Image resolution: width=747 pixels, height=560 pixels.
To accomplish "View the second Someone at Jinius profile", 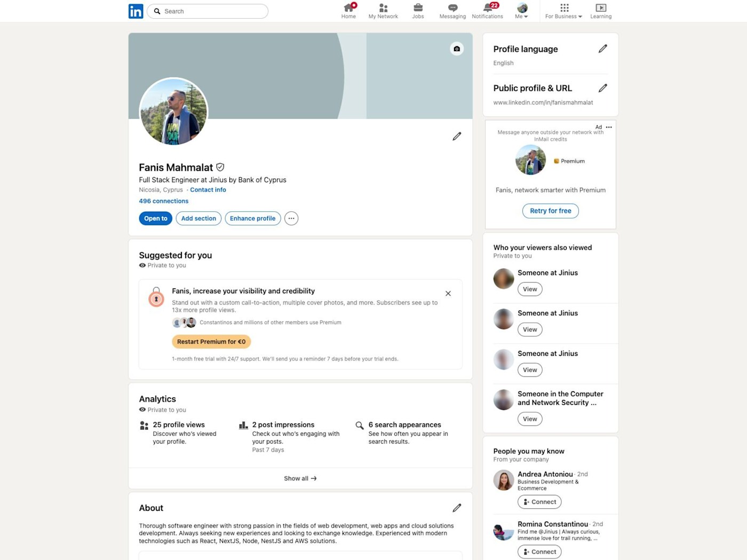I will (530, 330).
